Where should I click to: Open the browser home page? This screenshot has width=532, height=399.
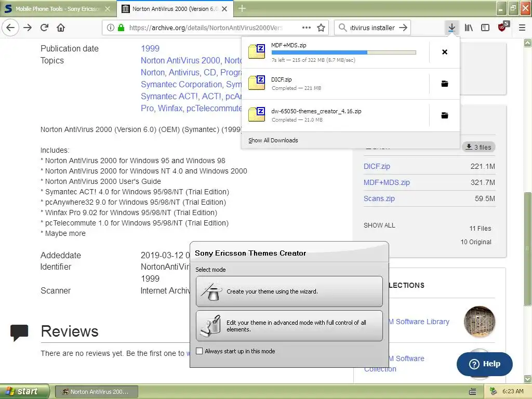[x=61, y=28]
